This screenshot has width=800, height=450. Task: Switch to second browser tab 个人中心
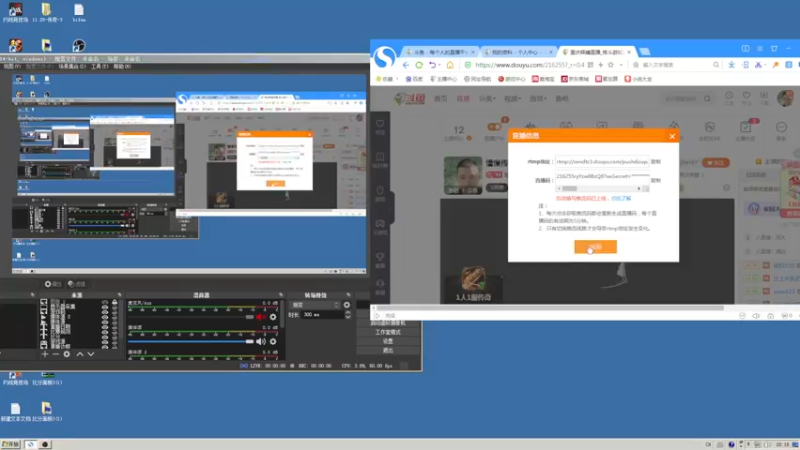coord(518,52)
